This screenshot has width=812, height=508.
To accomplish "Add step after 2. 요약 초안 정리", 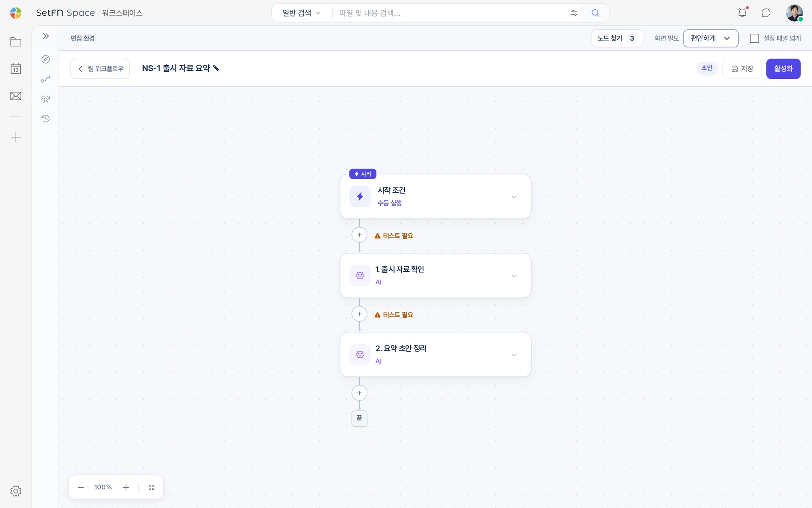I will click(x=359, y=393).
